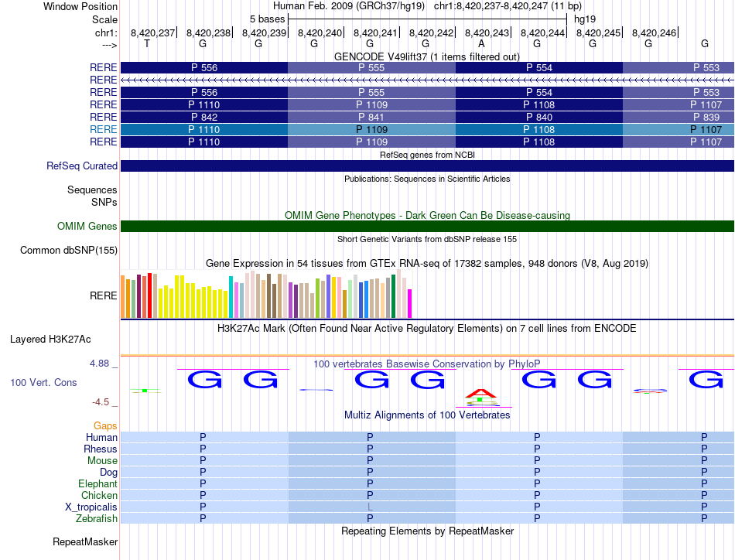Click the chr1:8,420,237-8,420,247 position text

(508, 6)
